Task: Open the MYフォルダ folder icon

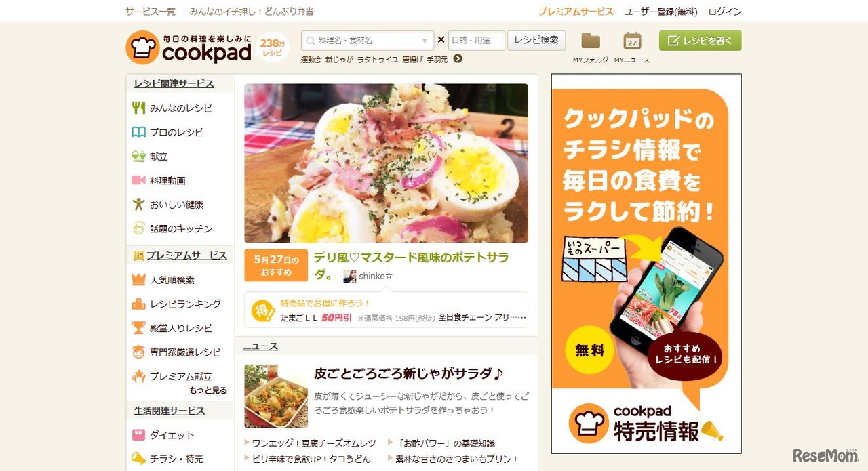Action: click(x=591, y=41)
